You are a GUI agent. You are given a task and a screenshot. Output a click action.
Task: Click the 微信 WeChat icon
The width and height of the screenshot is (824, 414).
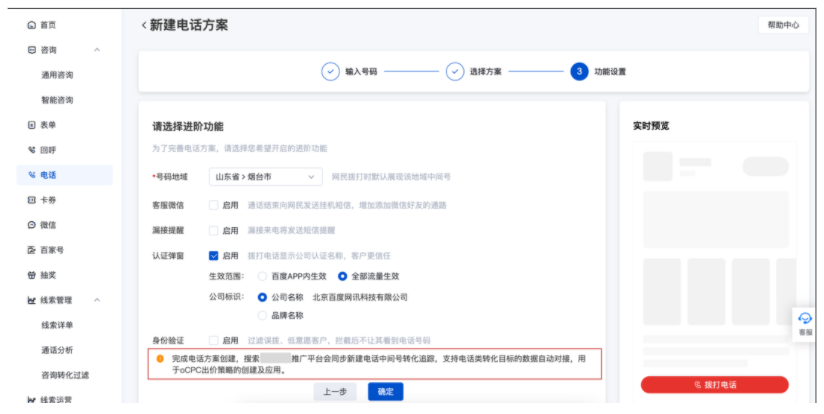(32, 225)
